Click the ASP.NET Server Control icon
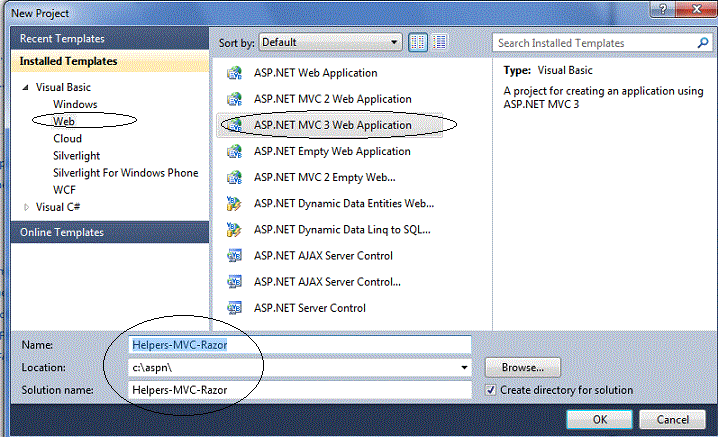 click(234, 308)
